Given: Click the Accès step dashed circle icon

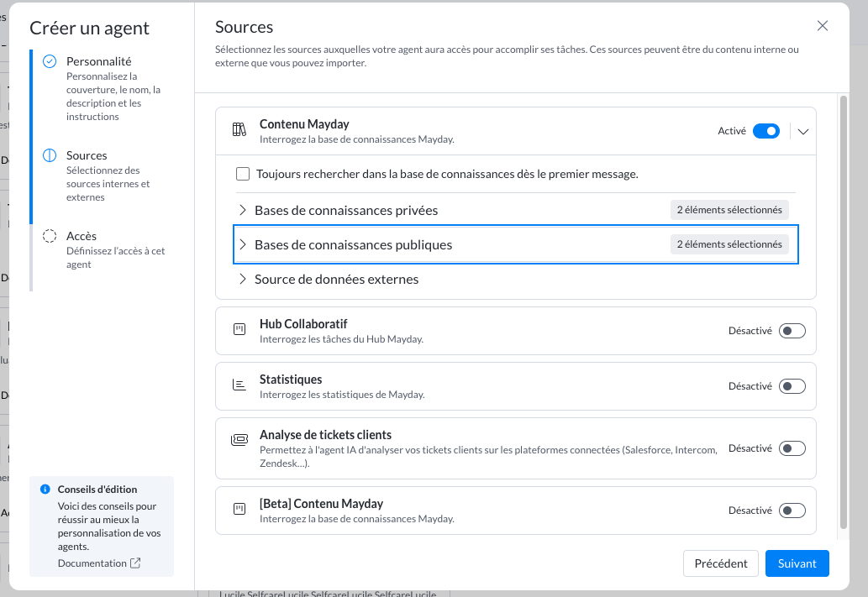Looking at the screenshot, I should click(50, 237).
